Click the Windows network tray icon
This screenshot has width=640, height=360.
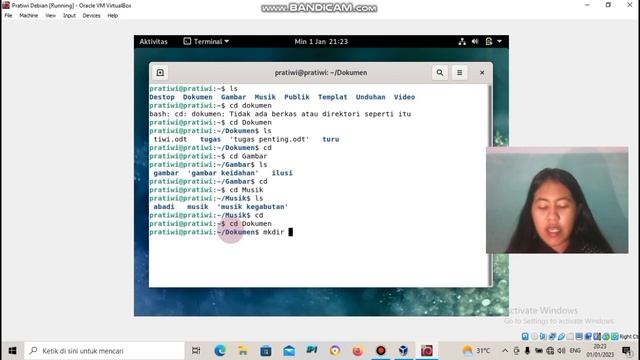tap(550, 351)
